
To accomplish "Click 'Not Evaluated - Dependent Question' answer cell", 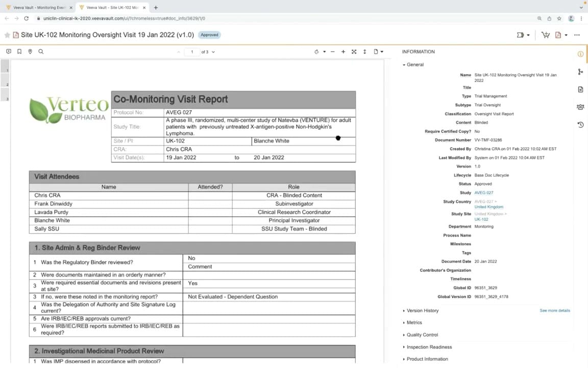I will click(269, 296).
